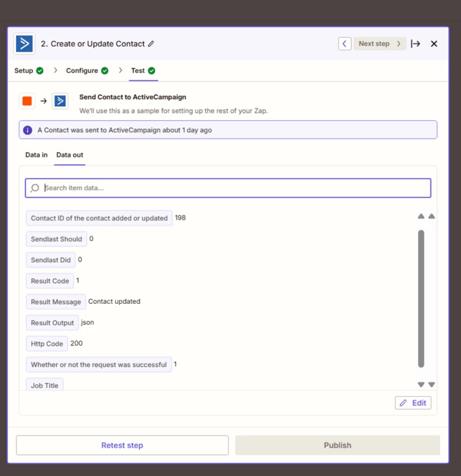Screen dimensions: 461x476
Task: Click the json value
Action: point(88,322)
